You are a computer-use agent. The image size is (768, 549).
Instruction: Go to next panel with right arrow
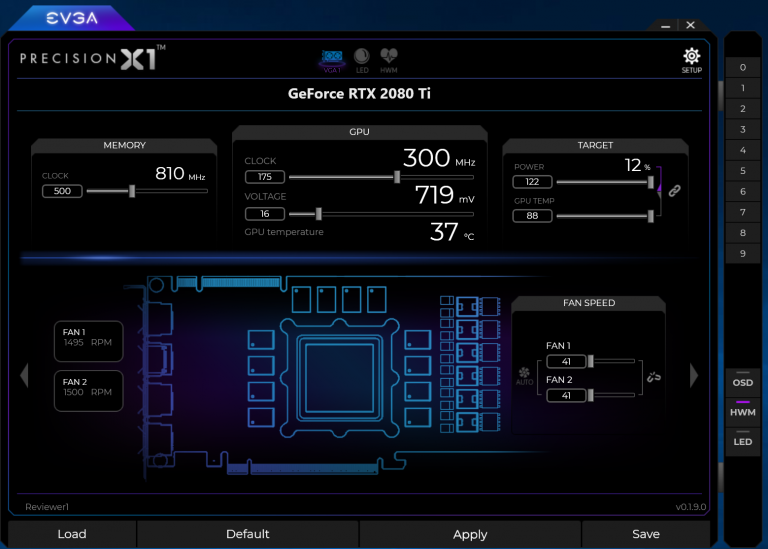pos(694,375)
